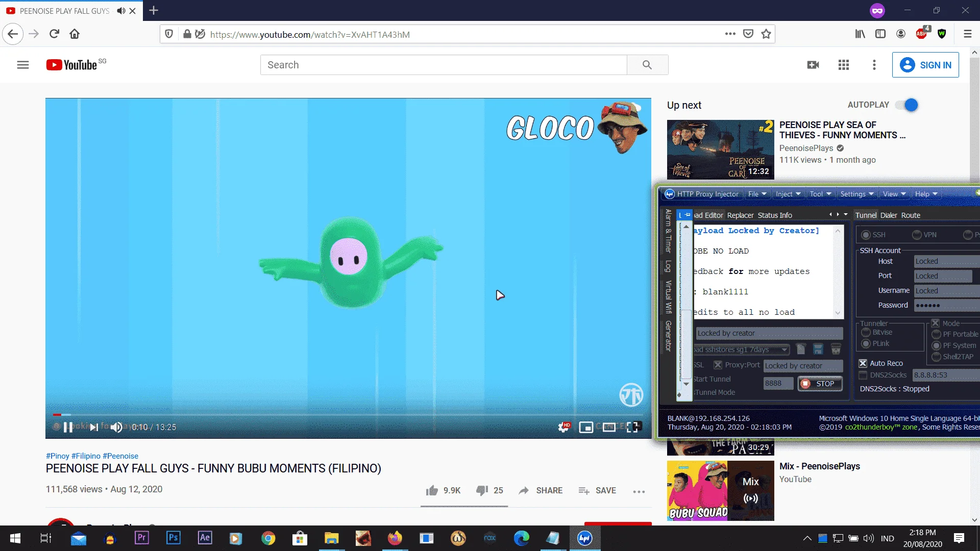The image size is (980, 551).
Task: Open the Tool dropdown menu
Action: pyautogui.click(x=820, y=194)
